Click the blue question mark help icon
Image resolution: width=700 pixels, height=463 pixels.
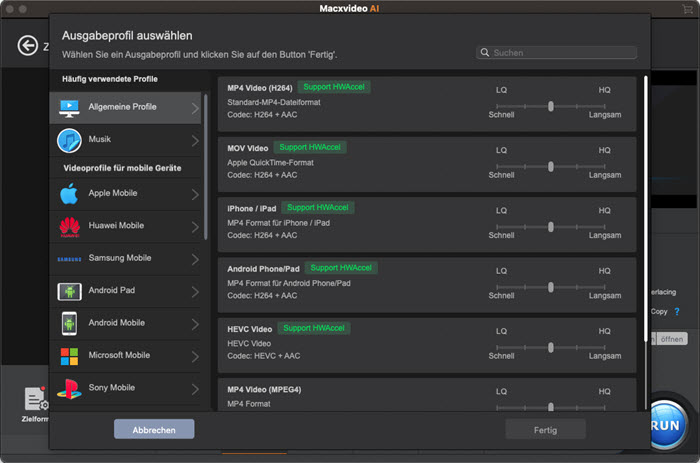tap(677, 312)
